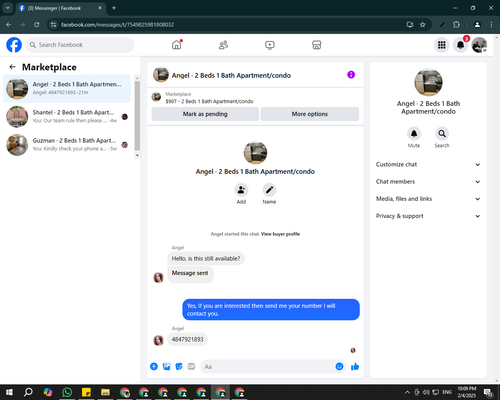Click the Message sent bubble

click(x=190, y=274)
